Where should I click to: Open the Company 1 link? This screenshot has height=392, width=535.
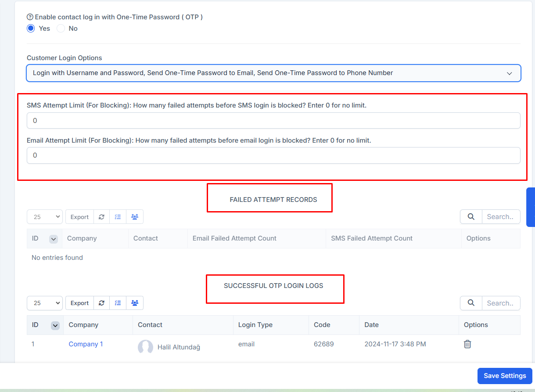pos(86,344)
